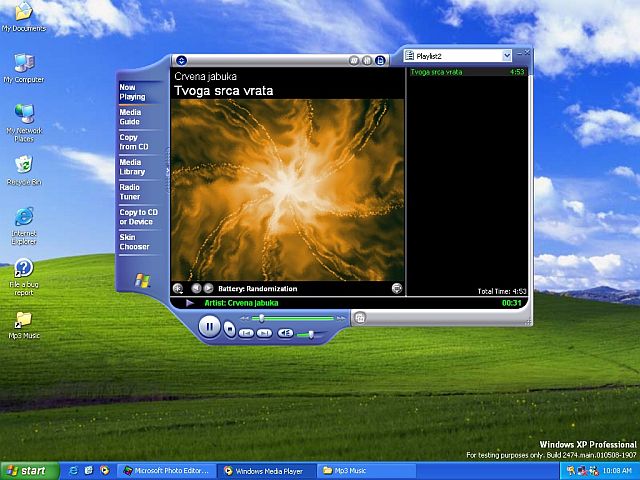Viewport: 640px width, 480px height.
Task: Click Total Time: 4:53 label
Action: 502,291
